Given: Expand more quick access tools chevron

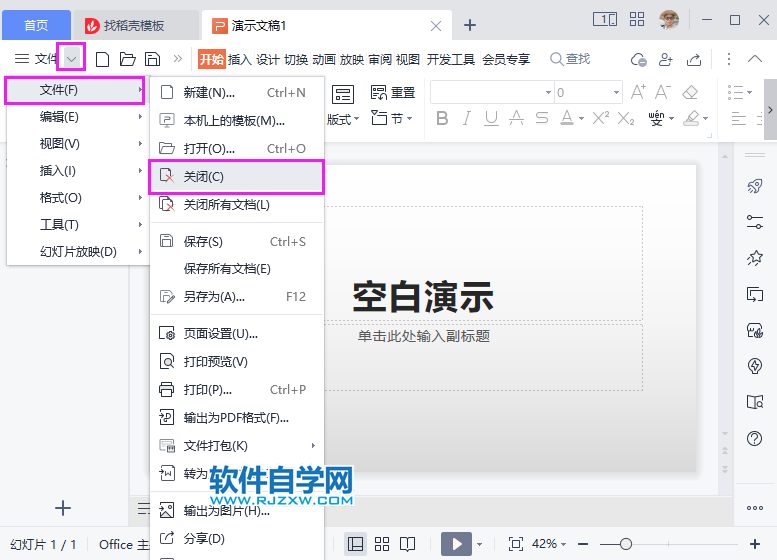Looking at the screenshot, I should coord(177,59).
